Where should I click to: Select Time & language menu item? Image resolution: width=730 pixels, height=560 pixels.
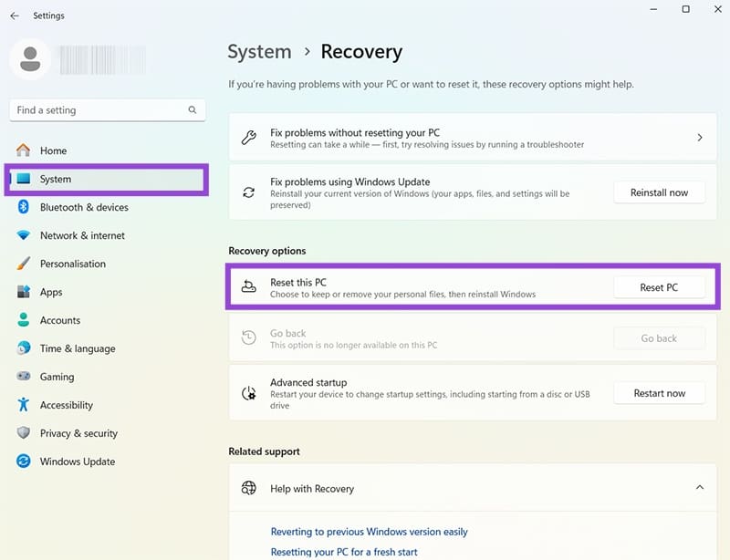pos(78,348)
